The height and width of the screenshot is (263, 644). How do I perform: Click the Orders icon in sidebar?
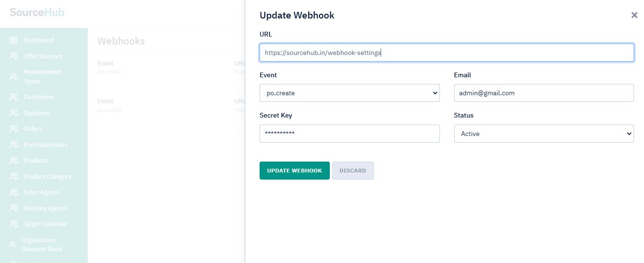pyautogui.click(x=14, y=129)
